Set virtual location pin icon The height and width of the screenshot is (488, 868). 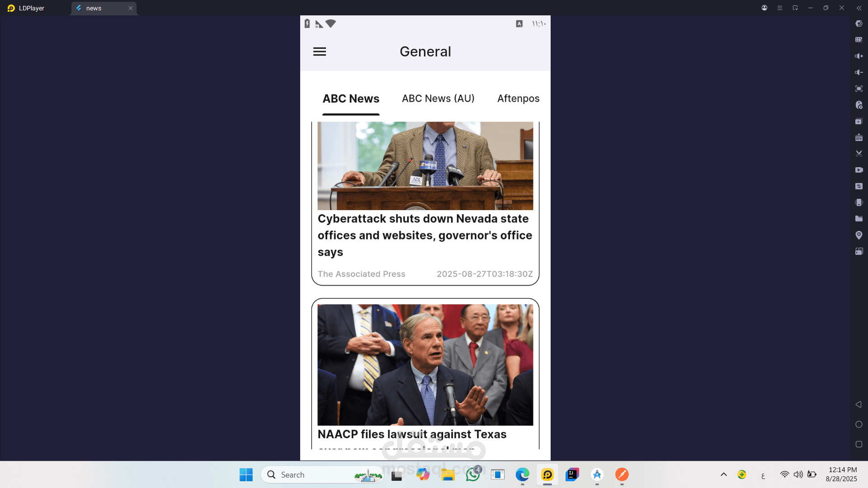pos(859,235)
